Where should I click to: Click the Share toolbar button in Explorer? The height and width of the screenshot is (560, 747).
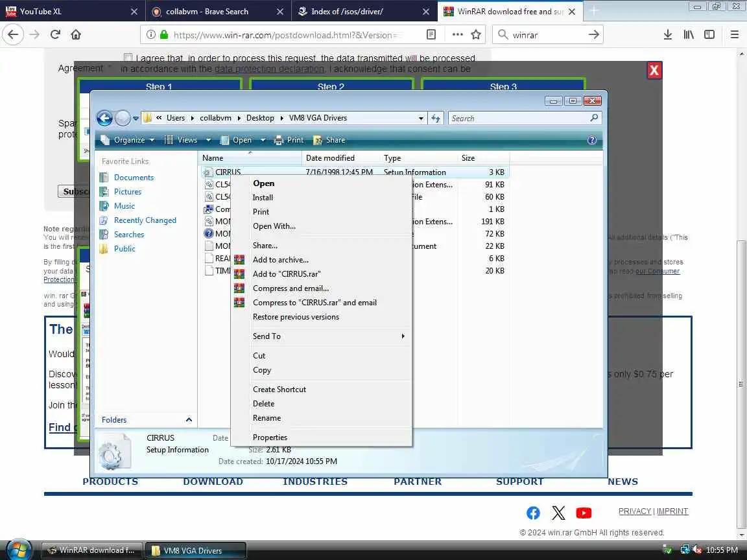329,140
